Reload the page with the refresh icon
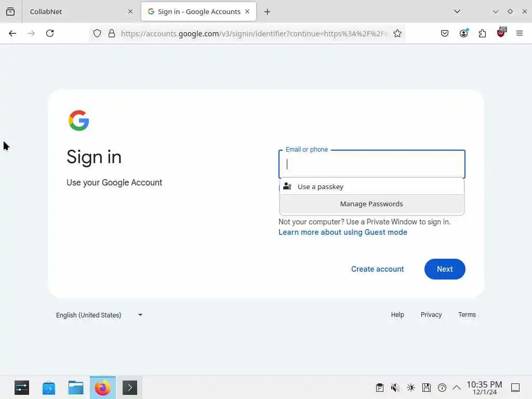 coord(50,33)
